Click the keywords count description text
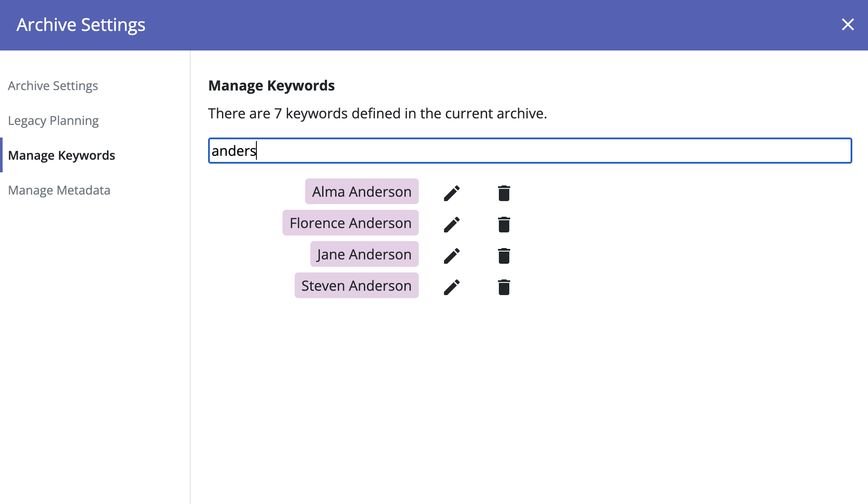The width and height of the screenshot is (868, 504). [377, 114]
